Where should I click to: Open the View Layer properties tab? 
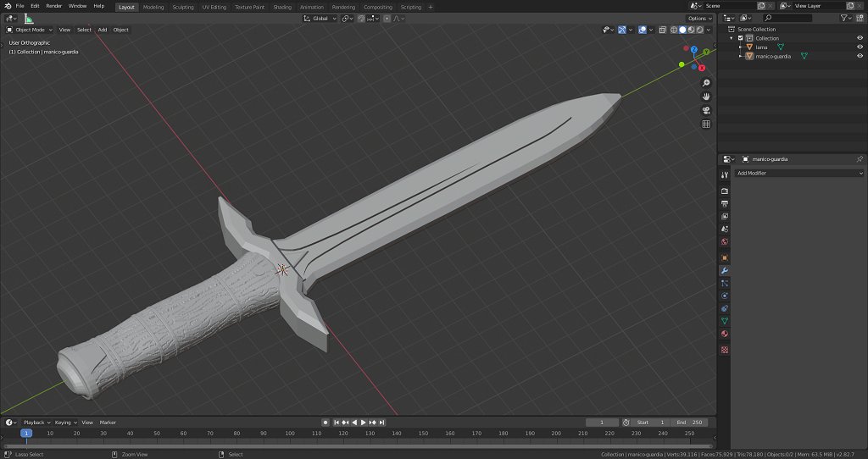[725, 216]
